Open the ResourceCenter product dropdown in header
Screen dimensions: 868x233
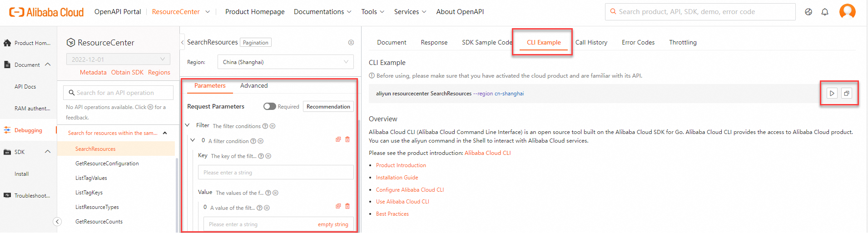click(x=181, y=12)
